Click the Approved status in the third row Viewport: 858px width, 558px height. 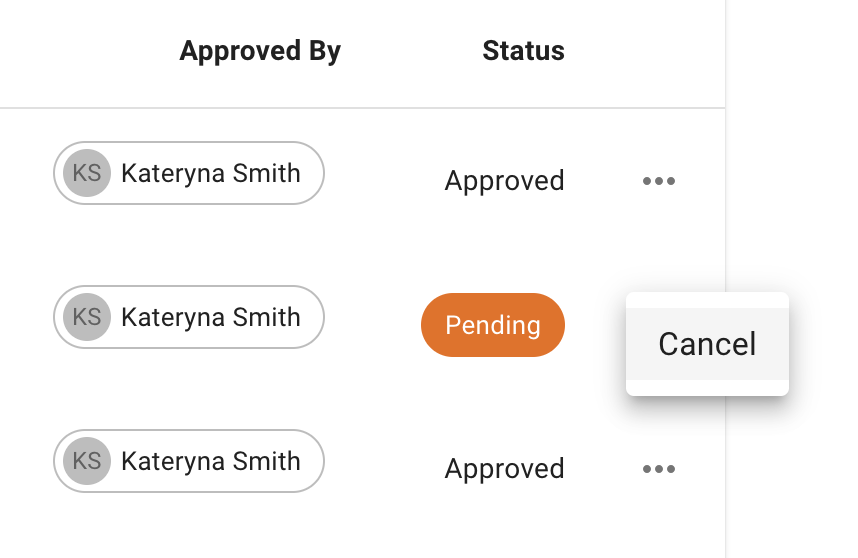coord(505,468)
